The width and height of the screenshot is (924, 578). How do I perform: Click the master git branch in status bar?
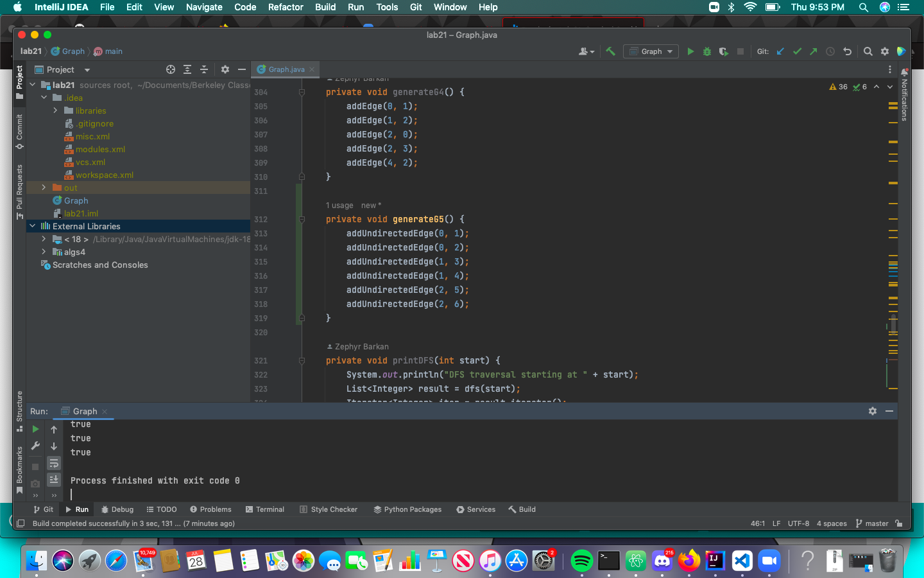pyautogui.click(x=872, y=523)
